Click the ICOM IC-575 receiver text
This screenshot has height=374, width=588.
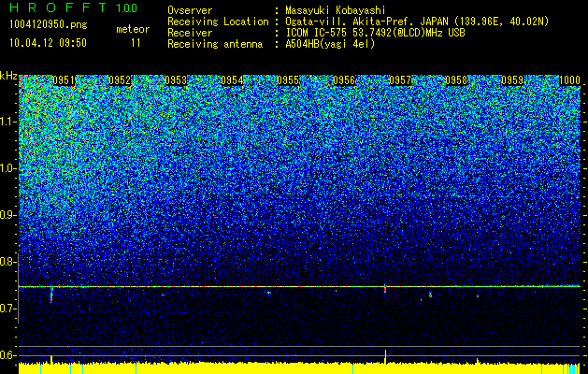coord(375,33)
